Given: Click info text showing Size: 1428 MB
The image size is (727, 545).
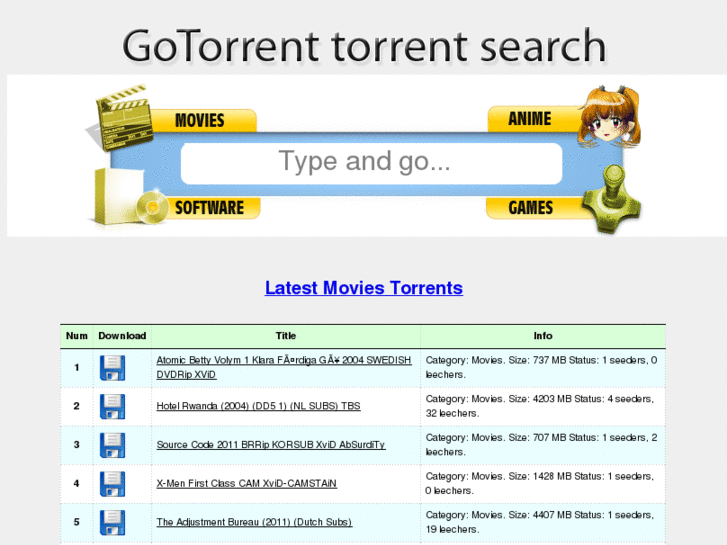Looking at the screenshot, I should tap(540, 483).
